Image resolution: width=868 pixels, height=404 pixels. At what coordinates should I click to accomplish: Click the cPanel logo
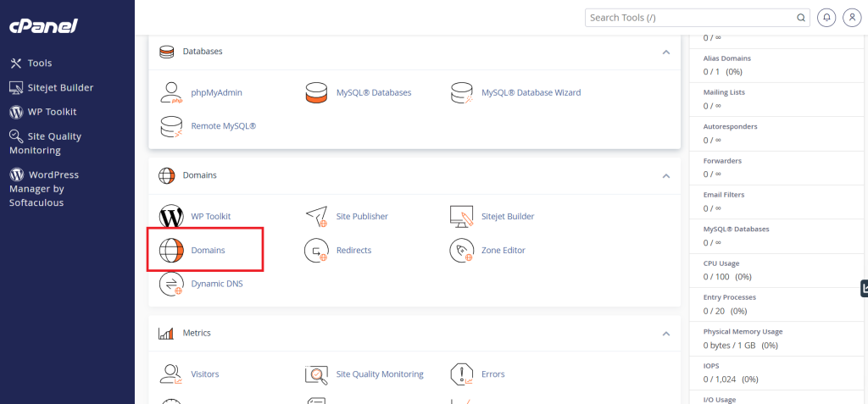click(43, 25)
